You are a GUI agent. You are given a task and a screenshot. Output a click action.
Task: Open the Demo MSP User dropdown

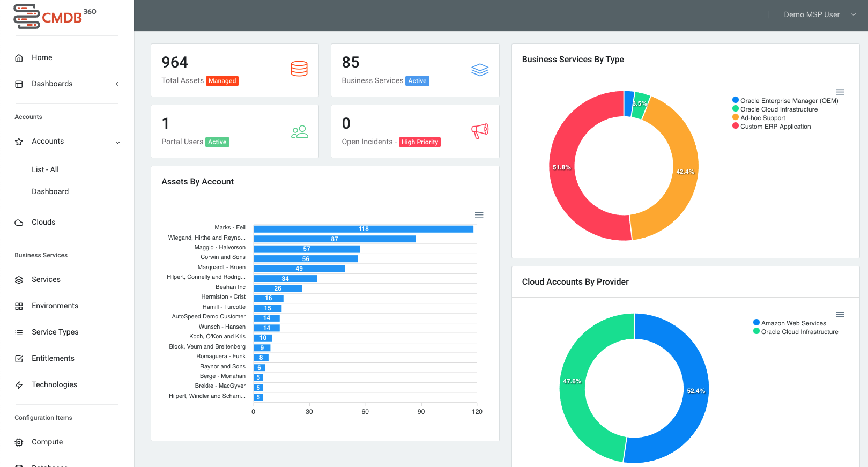coord(820,14)
